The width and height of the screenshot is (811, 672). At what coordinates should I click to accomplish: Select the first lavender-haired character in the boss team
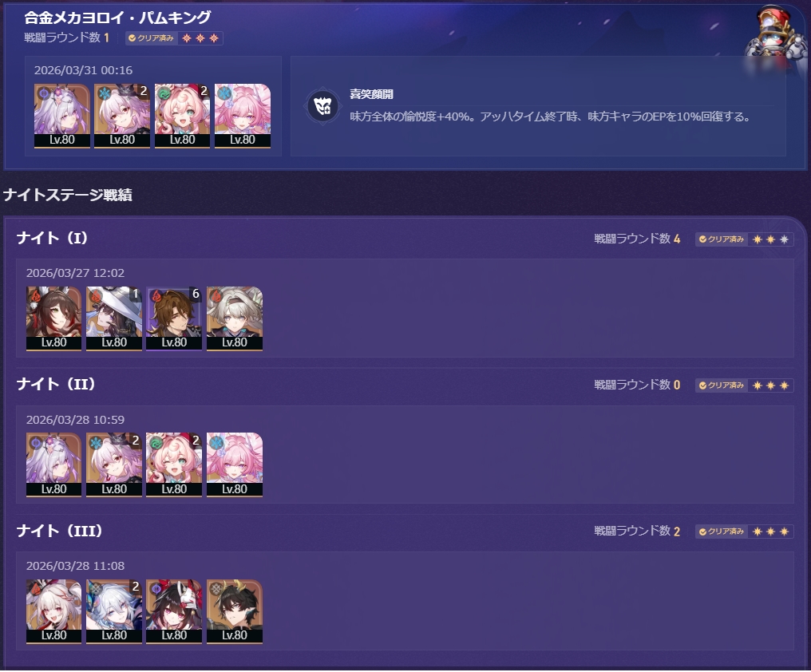62,116
